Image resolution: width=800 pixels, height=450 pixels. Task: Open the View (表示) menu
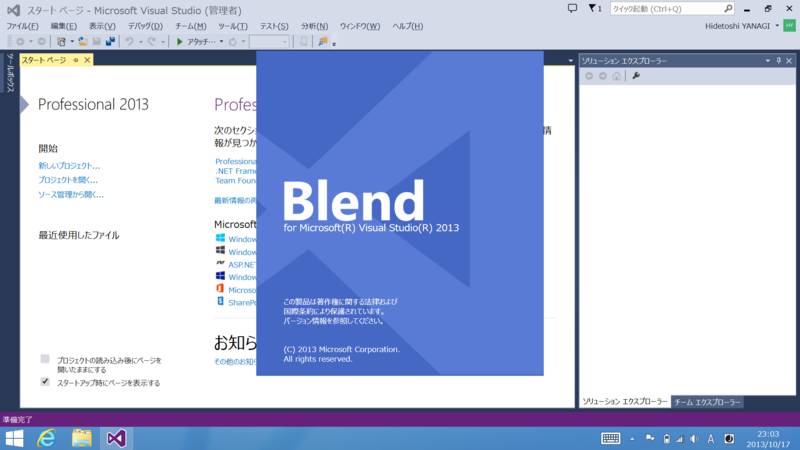pyautogui.click(x=102, y=26)
